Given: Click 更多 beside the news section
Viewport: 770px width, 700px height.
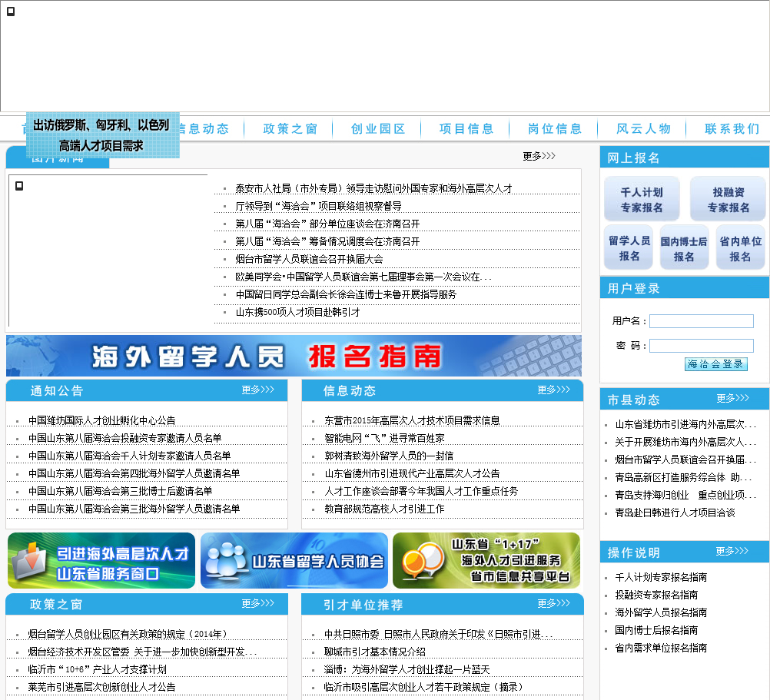Looking at the screenshot, I should click(539, 156).
